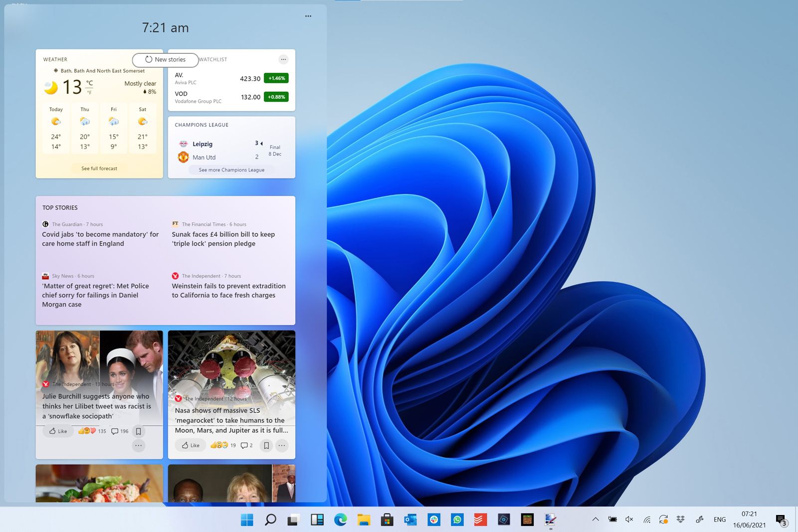Refresh feed with the New stories button
Viewport: 798px width, 532px height.
165,59
